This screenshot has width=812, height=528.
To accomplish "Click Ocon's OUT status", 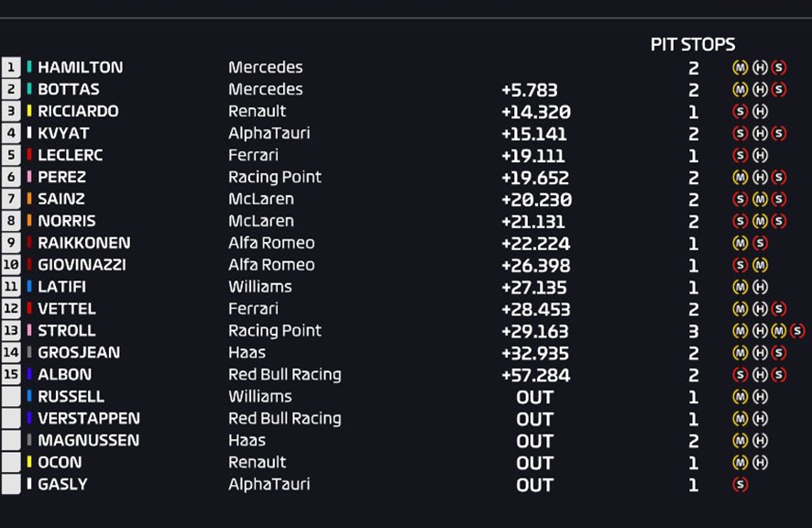I will (x=534, y=463).
